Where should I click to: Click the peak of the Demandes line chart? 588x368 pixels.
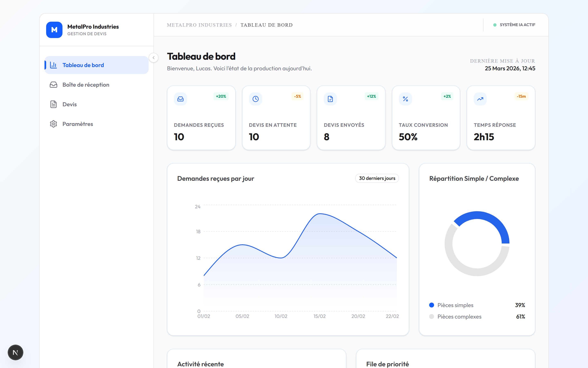click(x=320, y=214)
